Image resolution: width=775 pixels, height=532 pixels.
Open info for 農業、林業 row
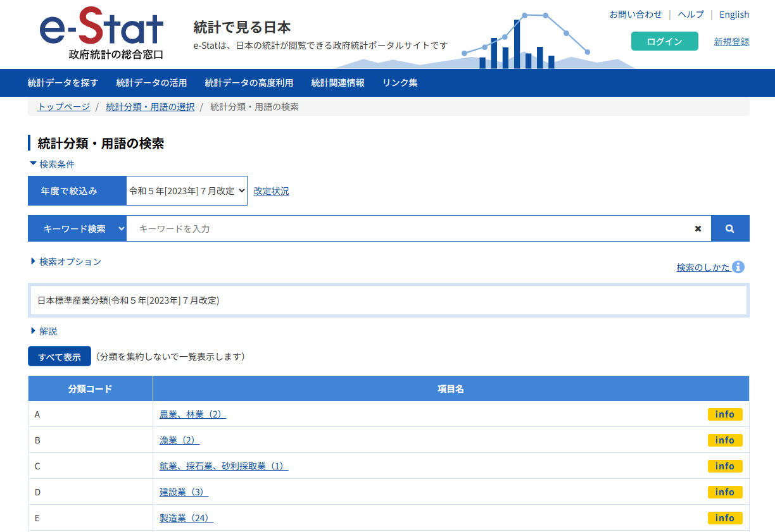pos(725,414)
